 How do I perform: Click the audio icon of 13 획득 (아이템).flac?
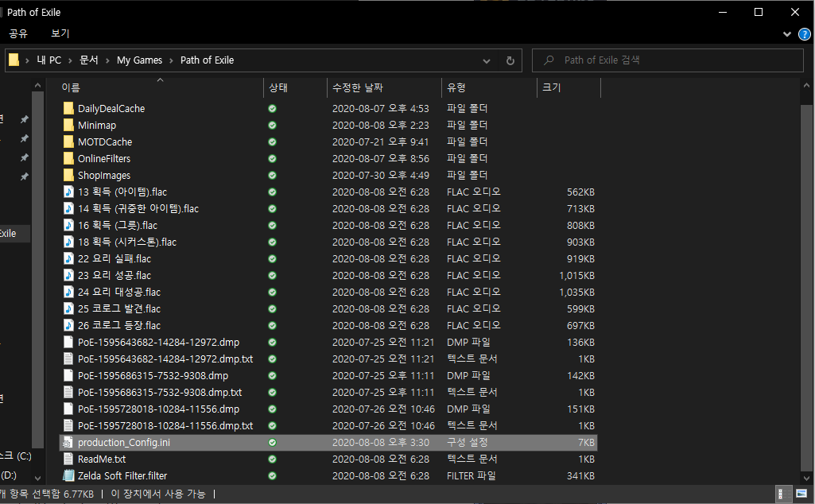[68, 192]
